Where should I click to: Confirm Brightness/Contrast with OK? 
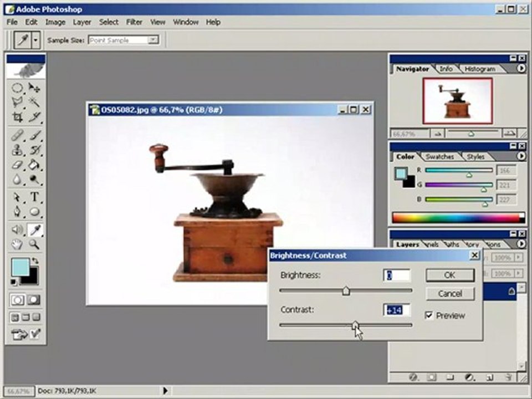click(x=450, y=275)
